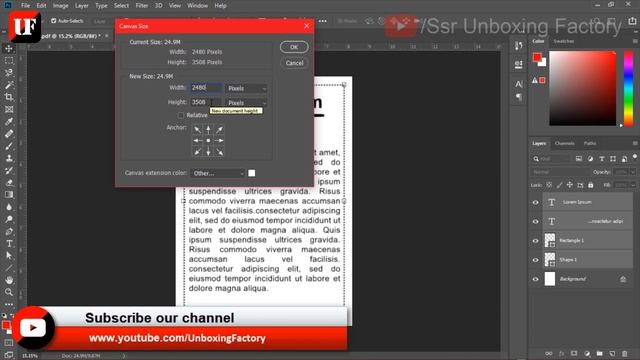Select the Gradient tool
The image size is (640, 360).
click(9, 195)
